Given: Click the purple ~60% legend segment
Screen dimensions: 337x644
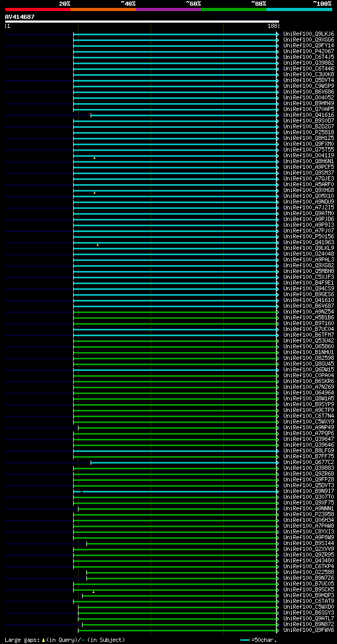Looking at the screenshot, I should click(x=168, y=9).
